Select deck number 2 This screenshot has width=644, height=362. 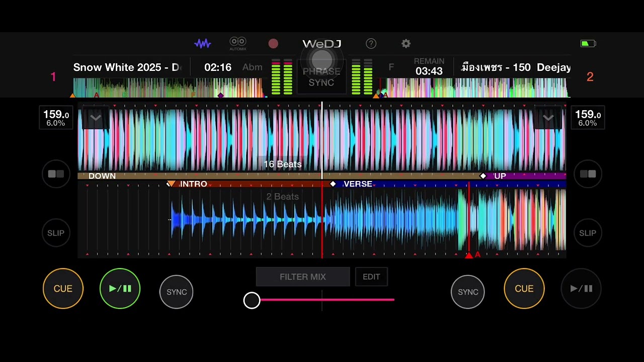tap(590, 77)
